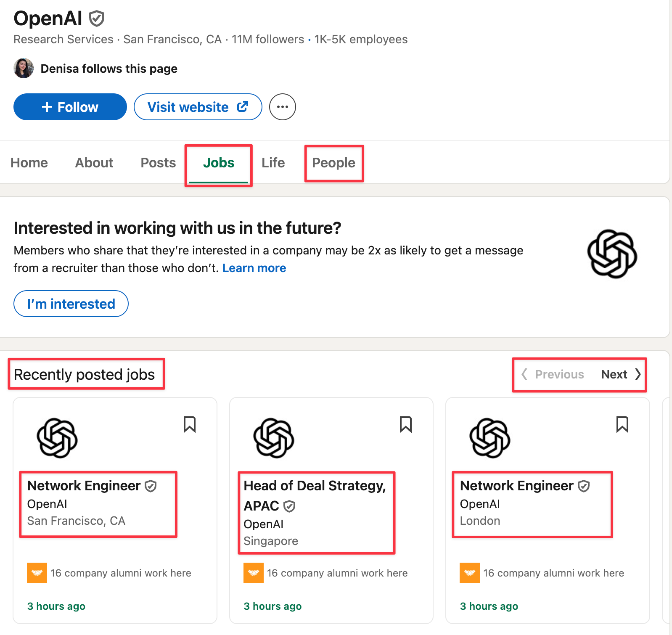Switch to the Home tab
The image size is (672, 635).
29,163
